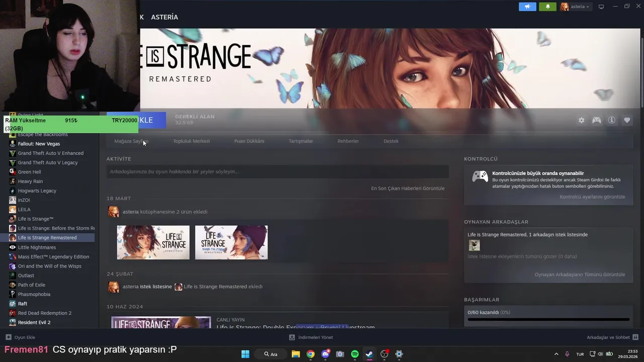Select Path of Exile in library
Viewport: 644px width, 362px height.
32,285
